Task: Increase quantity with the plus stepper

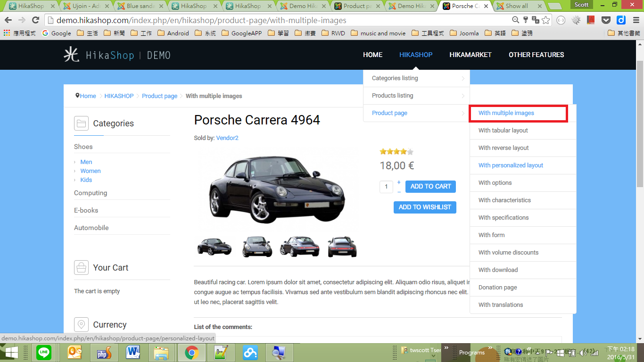Action: [399, 182]
